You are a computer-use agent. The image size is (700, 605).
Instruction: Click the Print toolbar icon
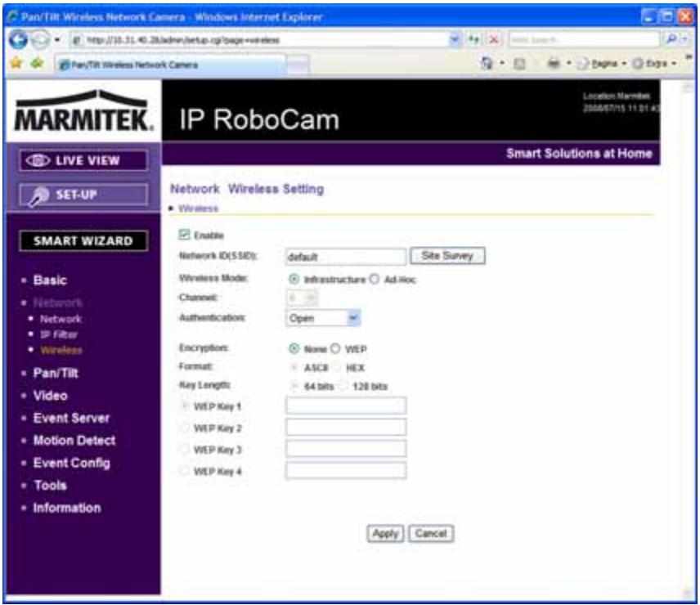tap(554, 63)
